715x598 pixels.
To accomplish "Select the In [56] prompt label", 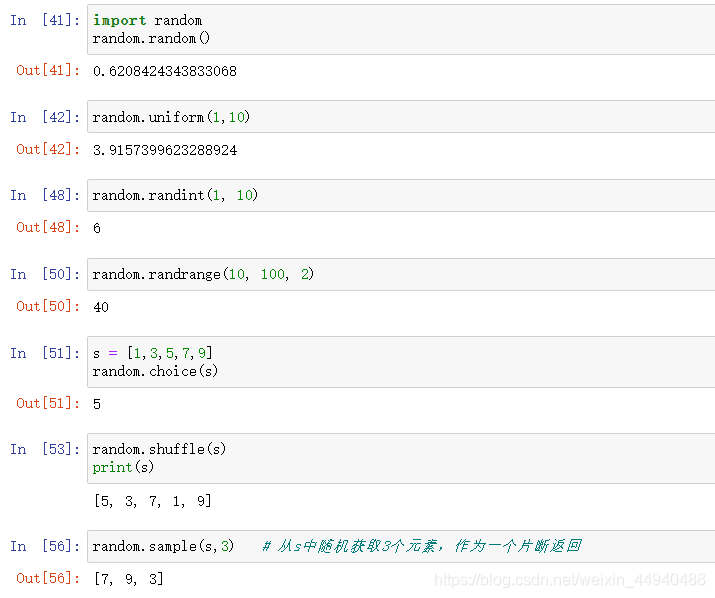I will pos(45,546).
